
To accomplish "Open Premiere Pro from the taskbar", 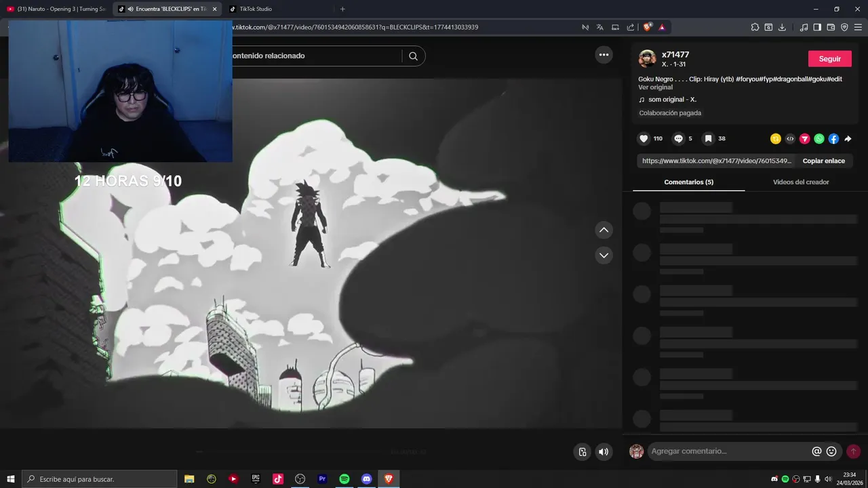I will pyautogui.click(x=322, y=479).
